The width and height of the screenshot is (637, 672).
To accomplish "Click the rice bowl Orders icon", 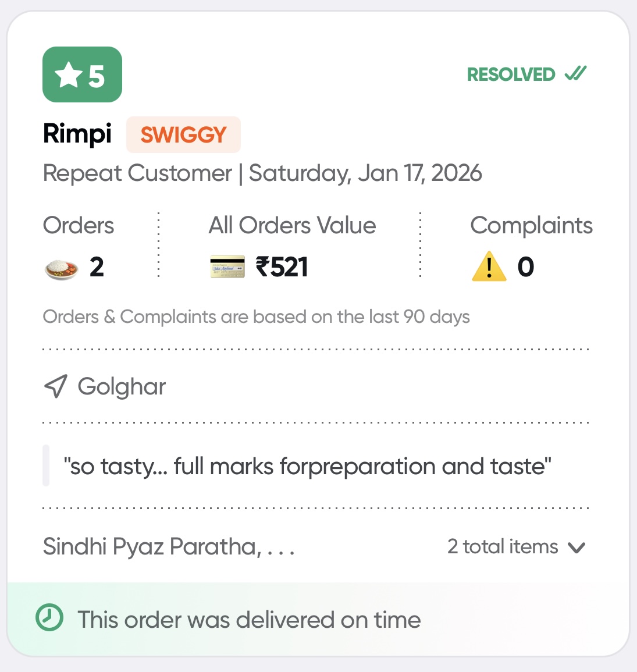I will click(61, 268).
